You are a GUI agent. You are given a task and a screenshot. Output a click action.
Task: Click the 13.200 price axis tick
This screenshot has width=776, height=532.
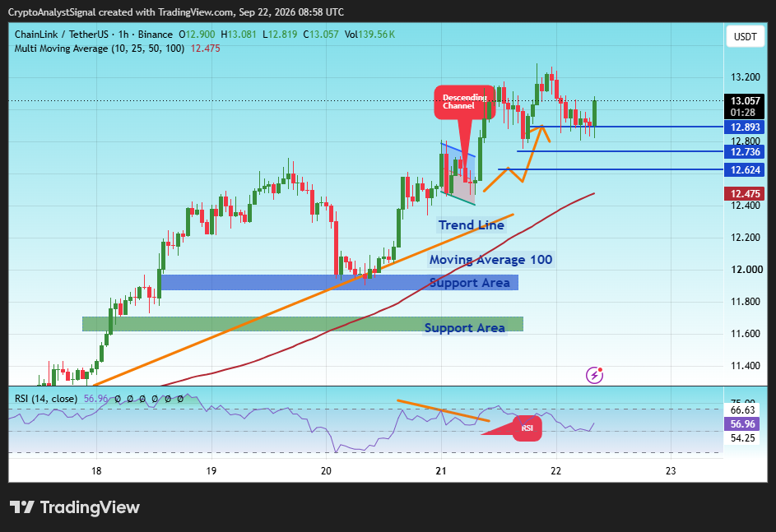(746, 77)
